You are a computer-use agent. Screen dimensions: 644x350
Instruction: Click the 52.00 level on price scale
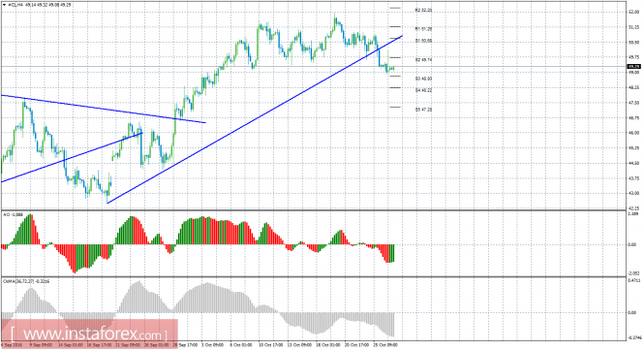coord(633,13)
